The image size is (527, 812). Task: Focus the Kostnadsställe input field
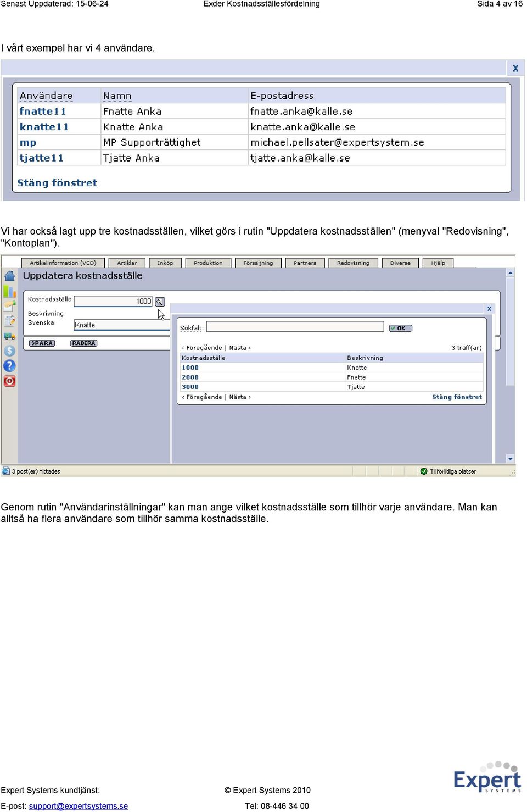pos(113,301)
